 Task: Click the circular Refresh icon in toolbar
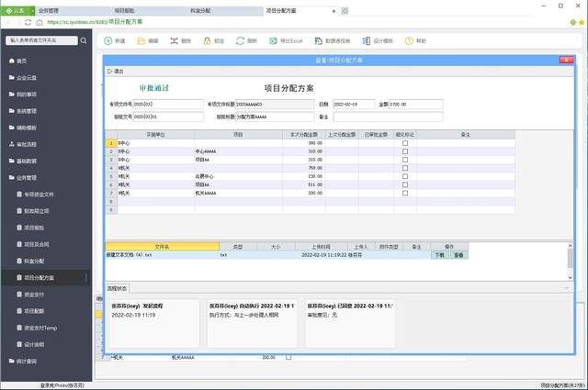click(240, 41)
